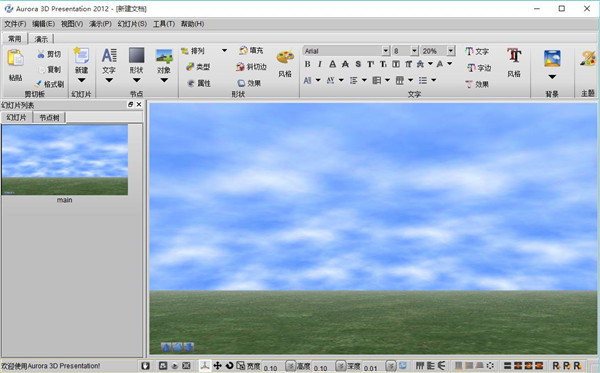The width and height of the screenshot is (600, 373).
Task: Click the play button in status bar
Action: tap(174, 366)
